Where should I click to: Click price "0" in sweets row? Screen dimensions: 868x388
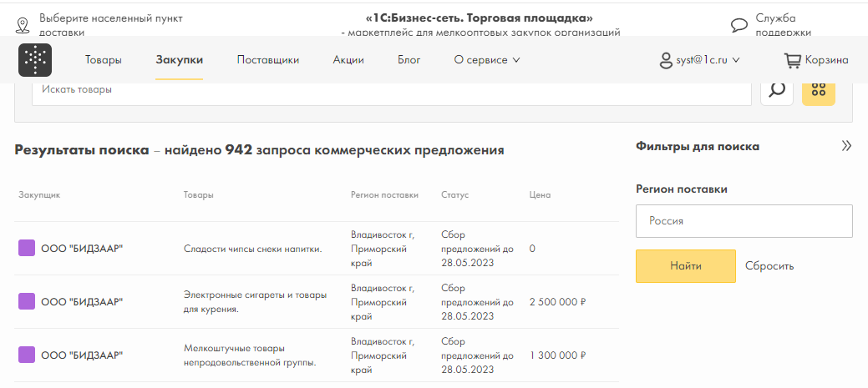532,249
